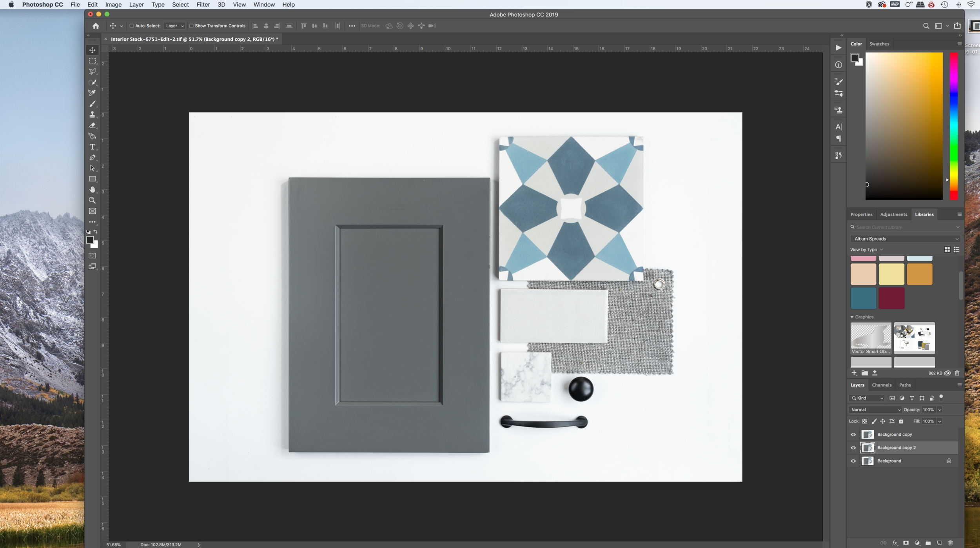Open the Album Spreads library dropdown
The width and height of the screenshot is (980, 548).
click(905, 239)
